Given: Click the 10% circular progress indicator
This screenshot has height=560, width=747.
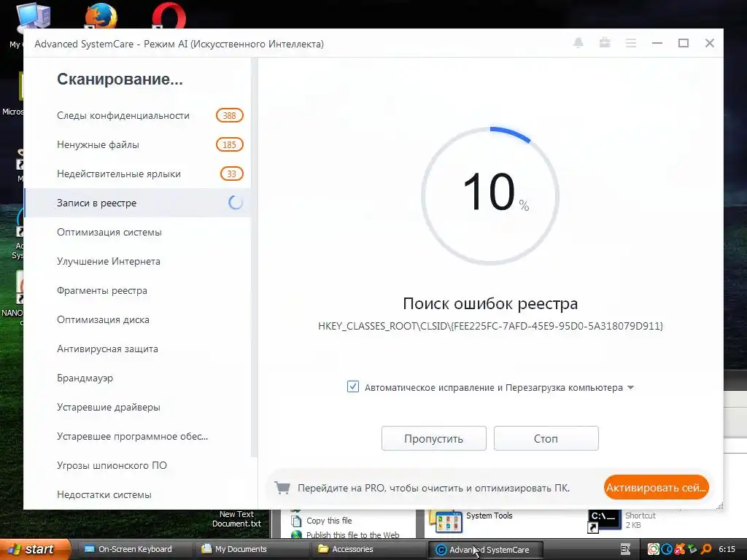Looking at the screenshot, I should [490, 195].
